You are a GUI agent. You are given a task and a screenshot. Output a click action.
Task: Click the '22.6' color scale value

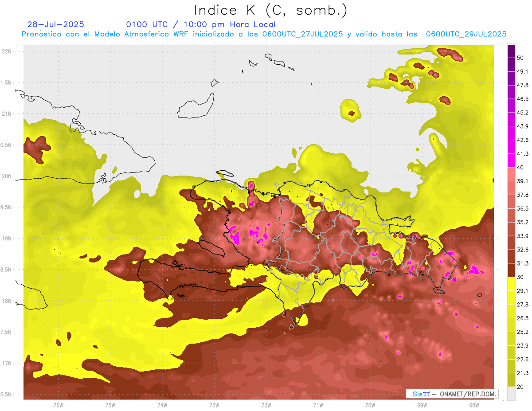point(522,360)
